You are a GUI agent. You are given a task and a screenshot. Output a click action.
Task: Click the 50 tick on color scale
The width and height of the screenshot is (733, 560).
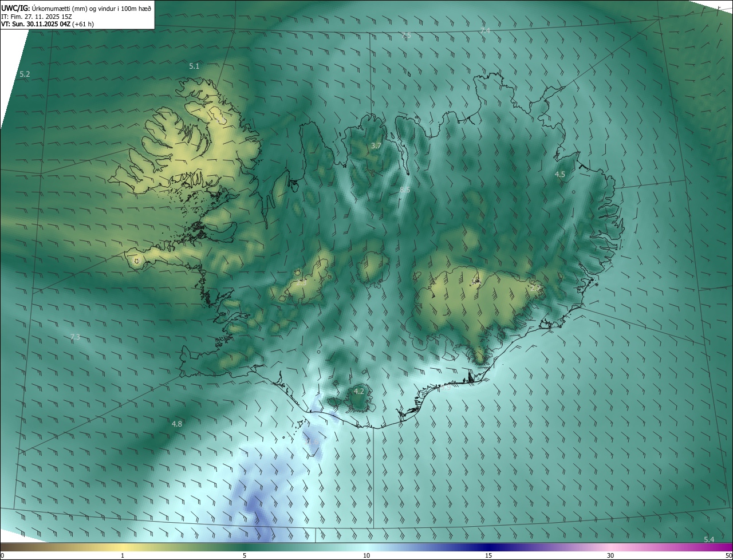point(728,555)
